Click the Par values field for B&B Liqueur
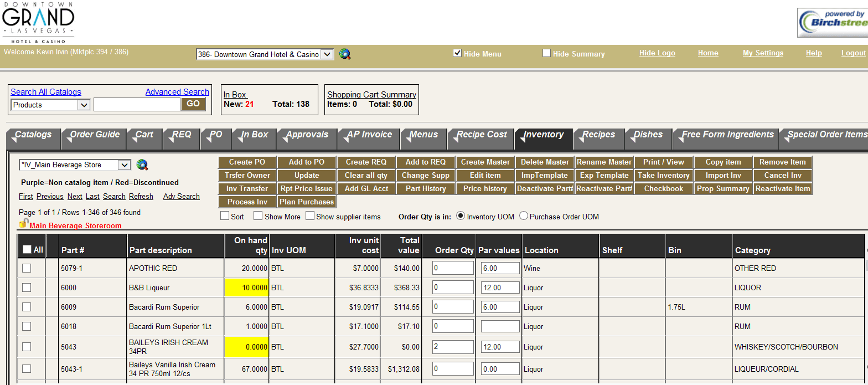 click(x=500, y=288)
